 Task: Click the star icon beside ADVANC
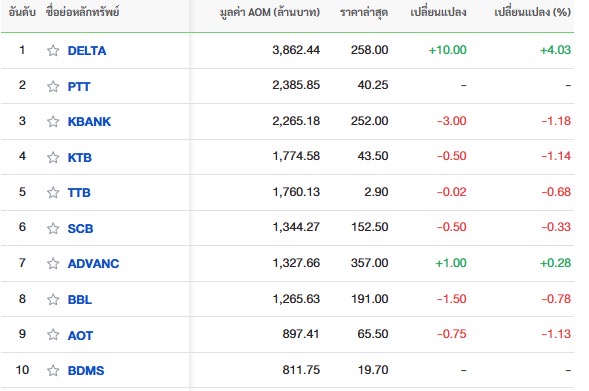[53, 263]
